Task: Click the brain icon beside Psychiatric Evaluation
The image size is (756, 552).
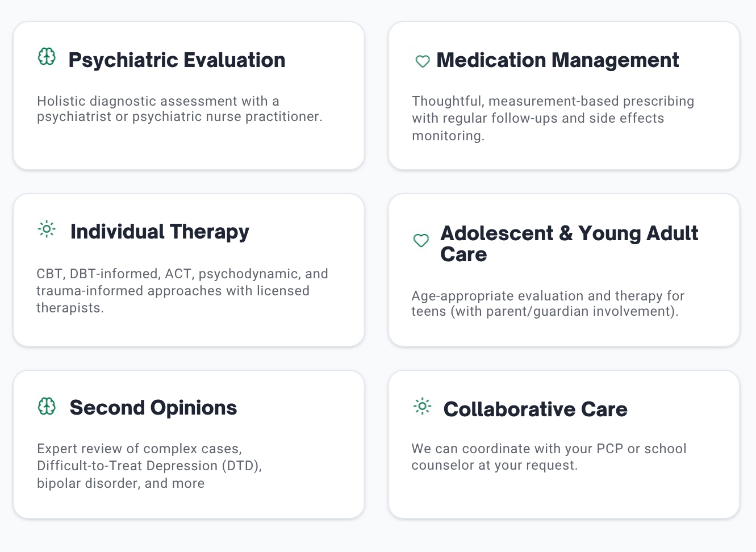Action: pos(46,57)
